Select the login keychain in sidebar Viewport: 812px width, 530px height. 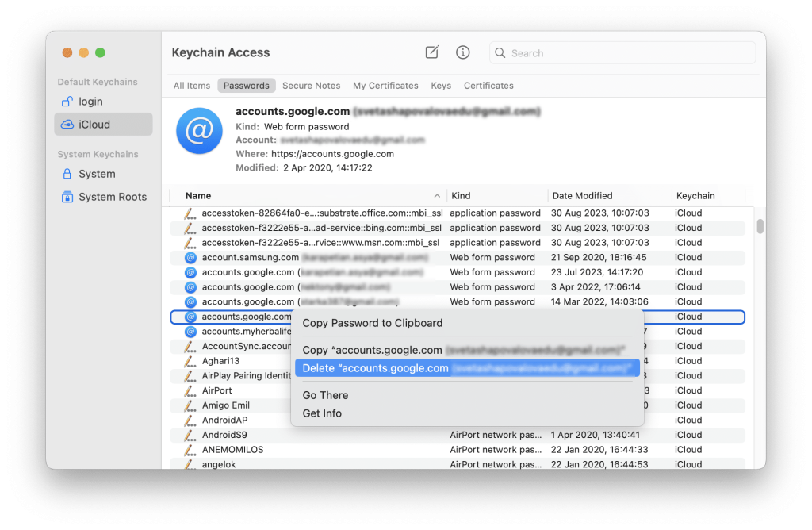103,102
